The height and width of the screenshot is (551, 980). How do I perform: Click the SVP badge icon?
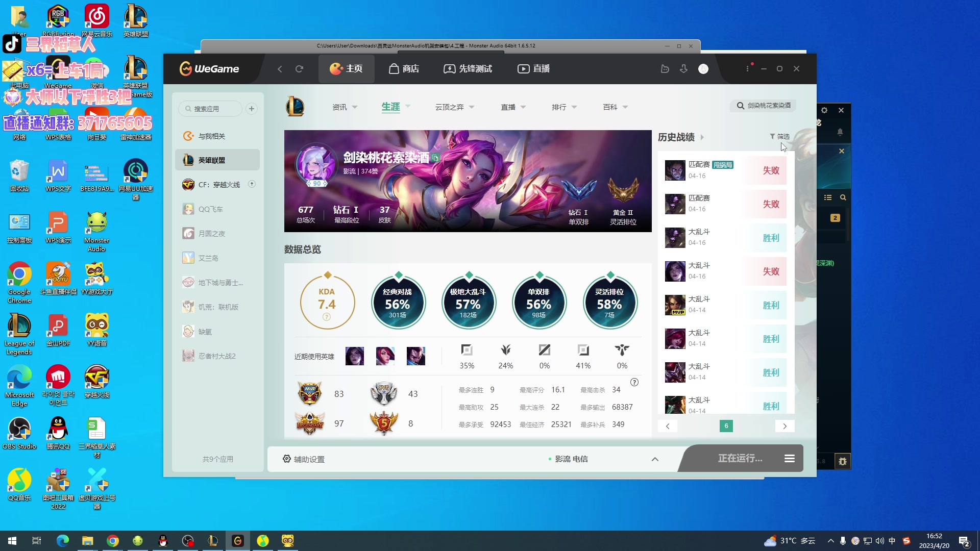[384, 393]
